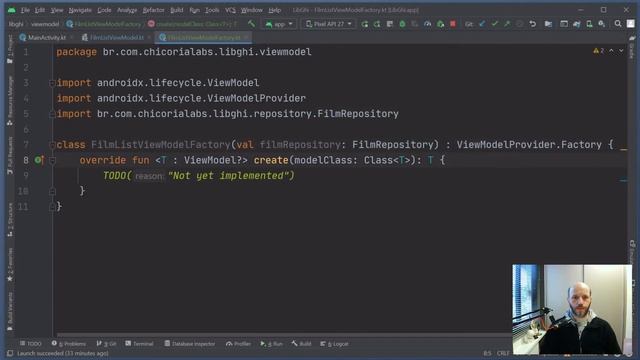The height and width of the screenshot is (360, 640).
Task: Stop the running app with red square
Action: pyautogui.click(x=453, y=24)
